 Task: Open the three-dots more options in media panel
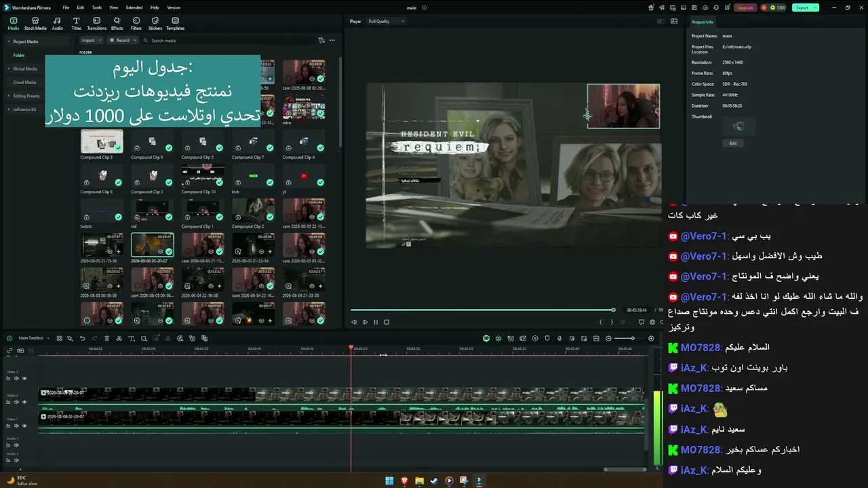[x=332, y=41]
